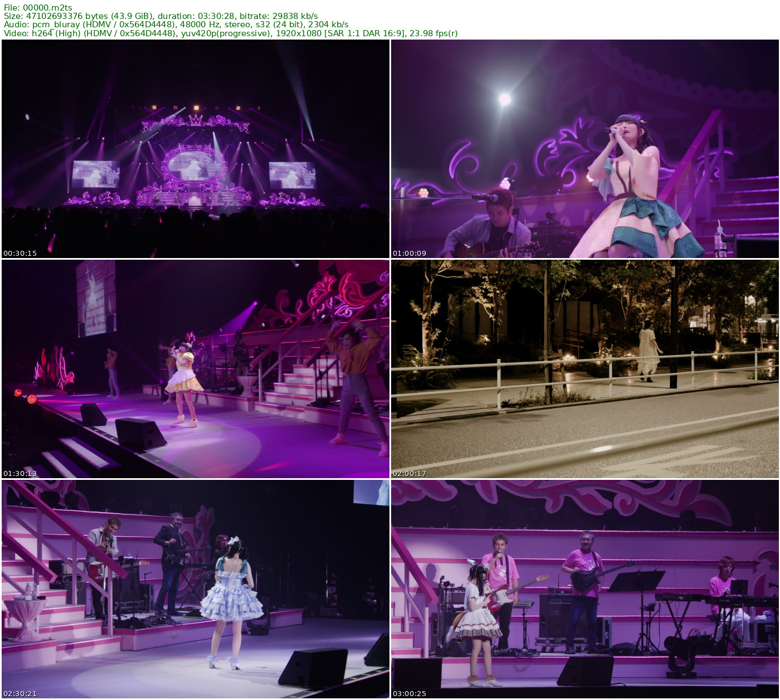This screenshot has width=780, height=700.
Task: Click the 'File: 00000.m2ts' header line
Action: pos(38,8)
